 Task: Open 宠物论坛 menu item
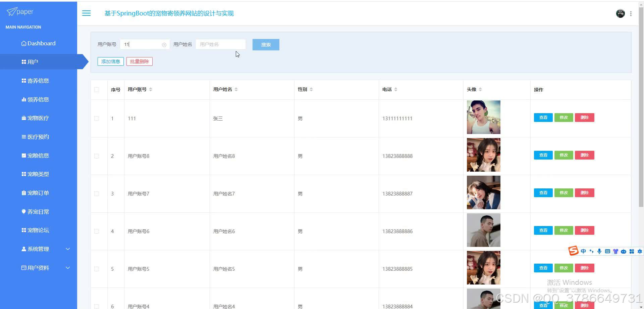click(x=39, y=230)
